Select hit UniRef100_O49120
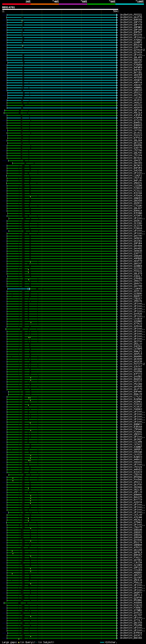Viewport: 146px width, 644px height. tap(131, 103)
